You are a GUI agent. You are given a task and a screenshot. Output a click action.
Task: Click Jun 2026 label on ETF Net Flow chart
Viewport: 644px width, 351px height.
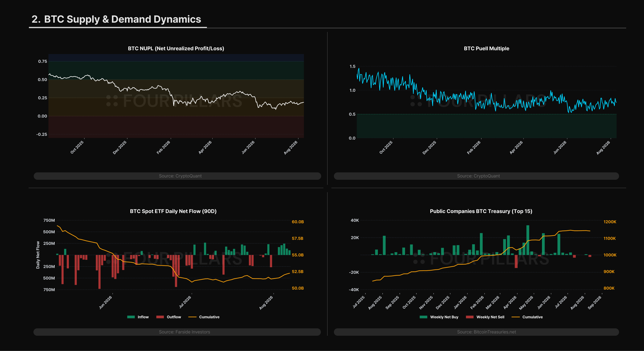click(x=105, y=302)
